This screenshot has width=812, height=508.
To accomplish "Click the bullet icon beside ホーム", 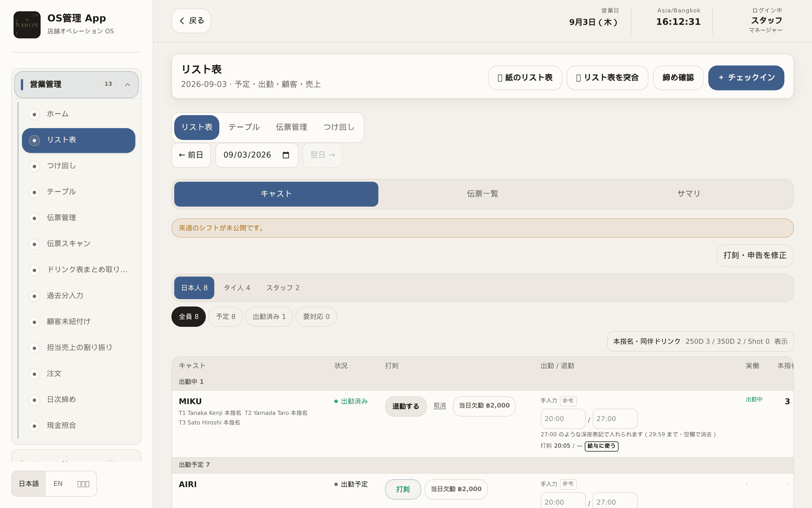I will click(34, 115).
